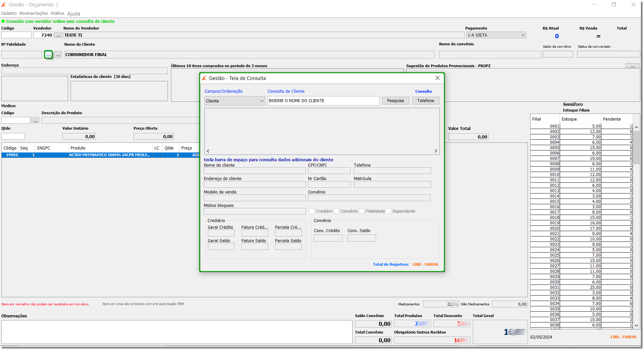Click the ellipsis button next to Vendedor field

(58, 35)
